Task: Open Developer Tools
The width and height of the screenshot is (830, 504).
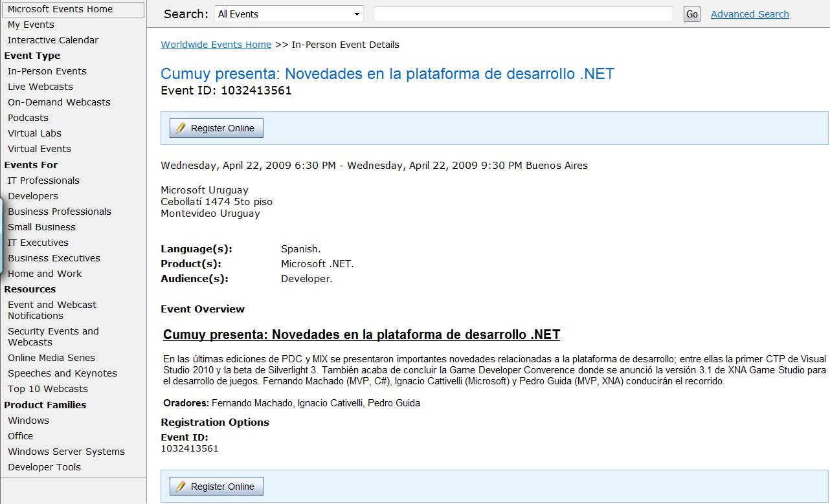Action: (x=44, y=467)
